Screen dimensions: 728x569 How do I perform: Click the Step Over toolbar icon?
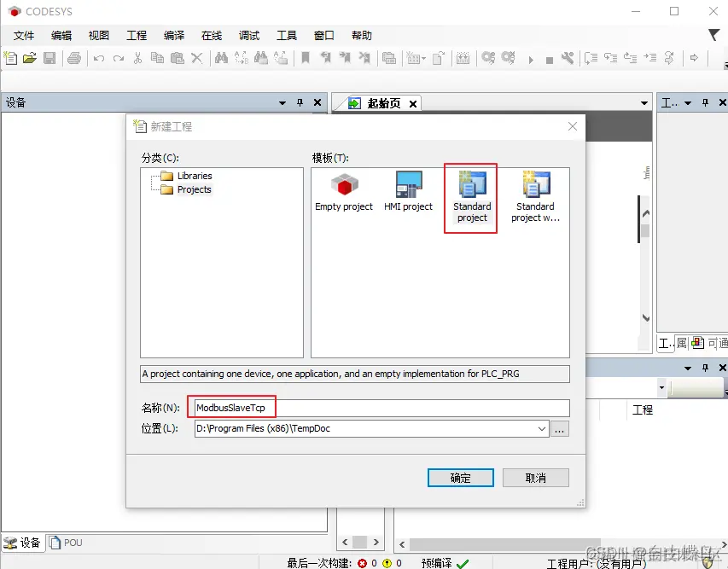pos(591,58)
